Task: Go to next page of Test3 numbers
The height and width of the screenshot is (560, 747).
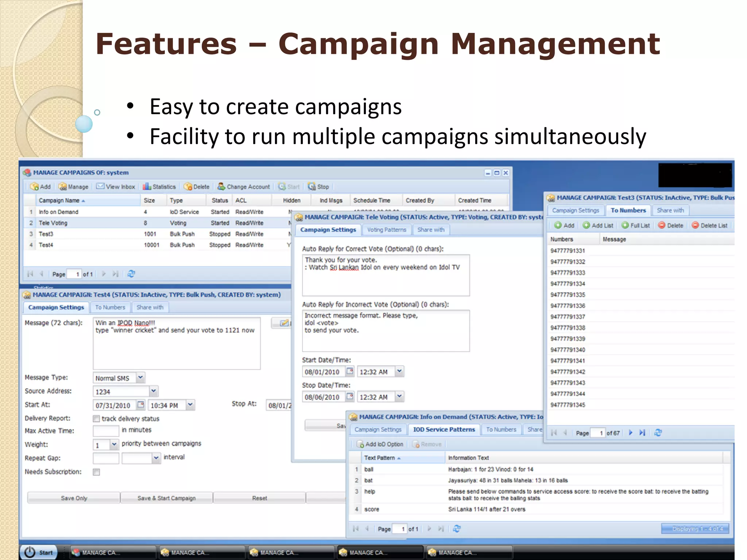Action: tap(631, 433)
